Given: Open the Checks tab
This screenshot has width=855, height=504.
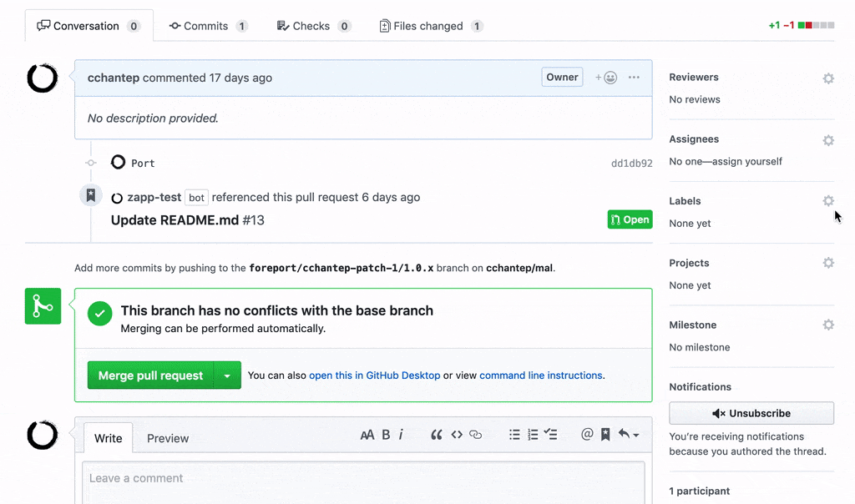Looking at the screenshot, I should pos(314,26).
